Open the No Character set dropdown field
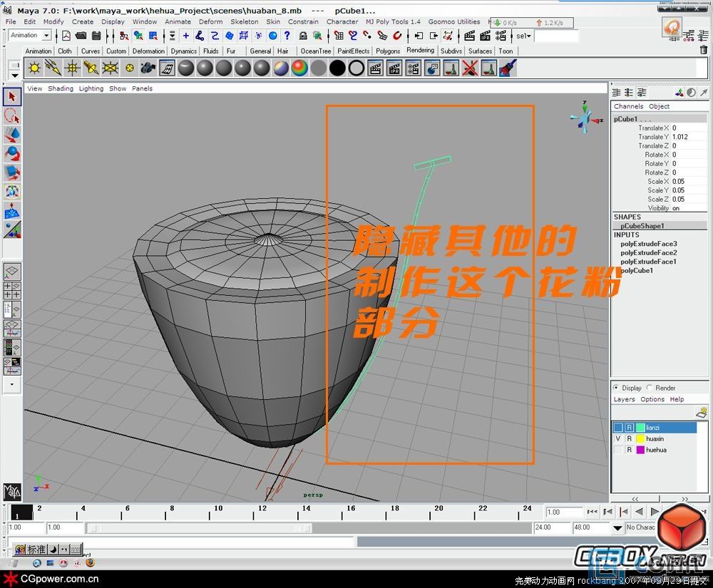This screenshot has width=713, height=588. point(641,527)
